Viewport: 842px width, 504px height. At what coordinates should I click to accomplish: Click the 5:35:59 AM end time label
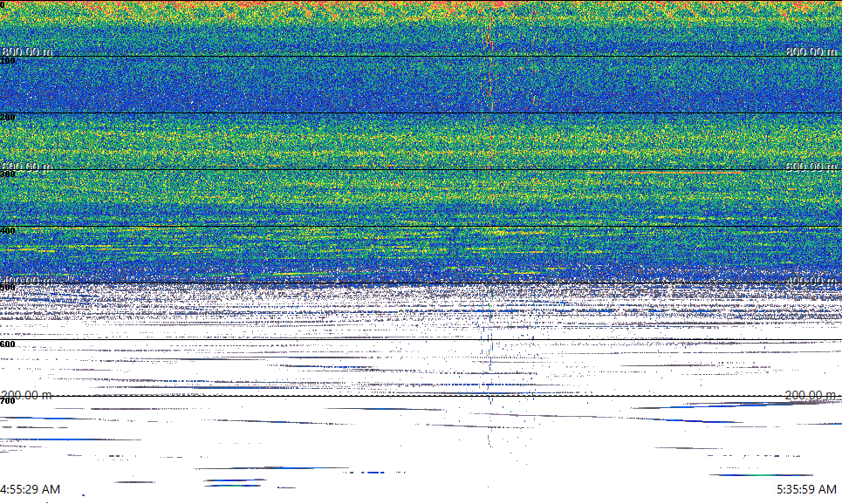pyautogui.click(x=806, y=489)
